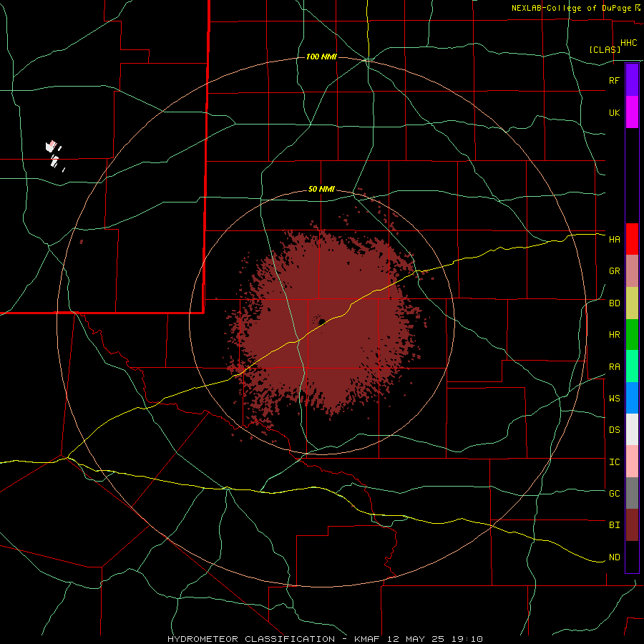Click the BI dark red legend swatch
The width and height of the screenshot is (644, 644).
(632, 525)
